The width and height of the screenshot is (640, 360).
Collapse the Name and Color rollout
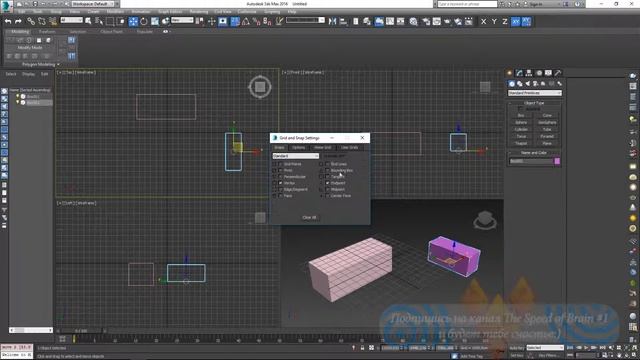tap(534, 153)
